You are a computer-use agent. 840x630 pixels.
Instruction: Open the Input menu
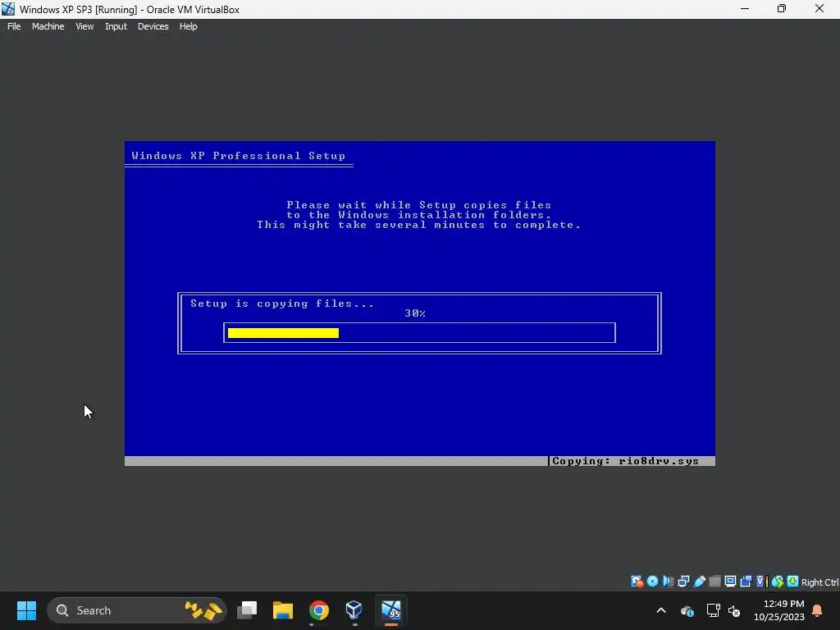point(116,26)
